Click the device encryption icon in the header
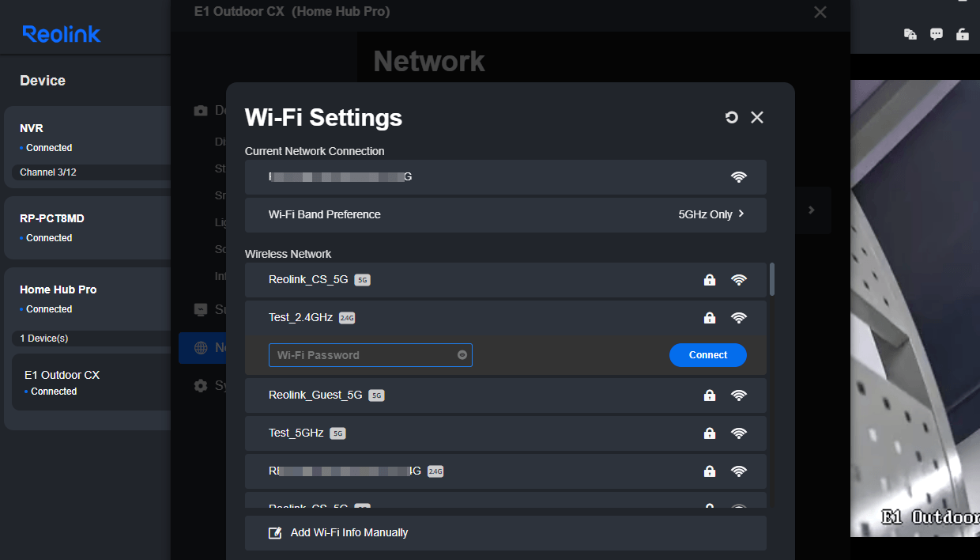 coord(910,34)
